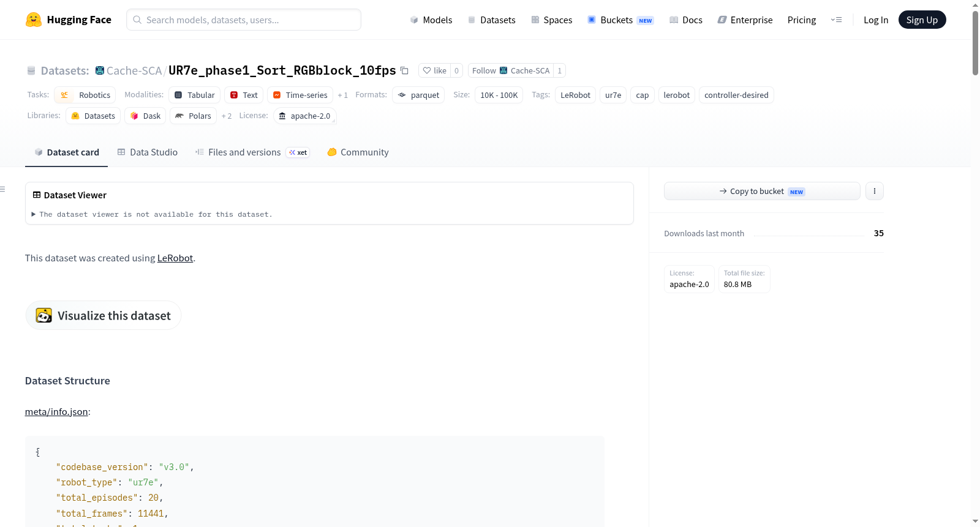Go to the Datasets page in navbar
The width and height of the screenshot is (980, 527).
[491, 20]
